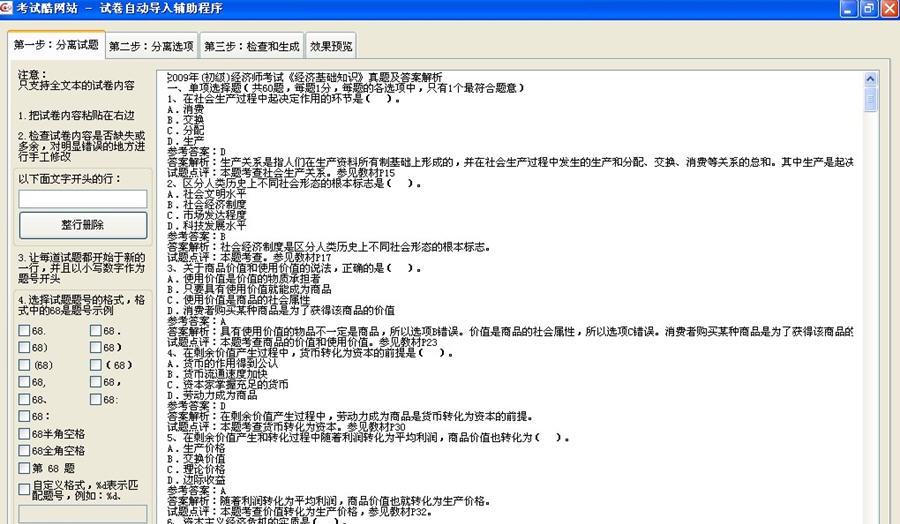Click the line '试题点评:本题考查货币转化为资本'
The image size is (900, 524).
286,427
